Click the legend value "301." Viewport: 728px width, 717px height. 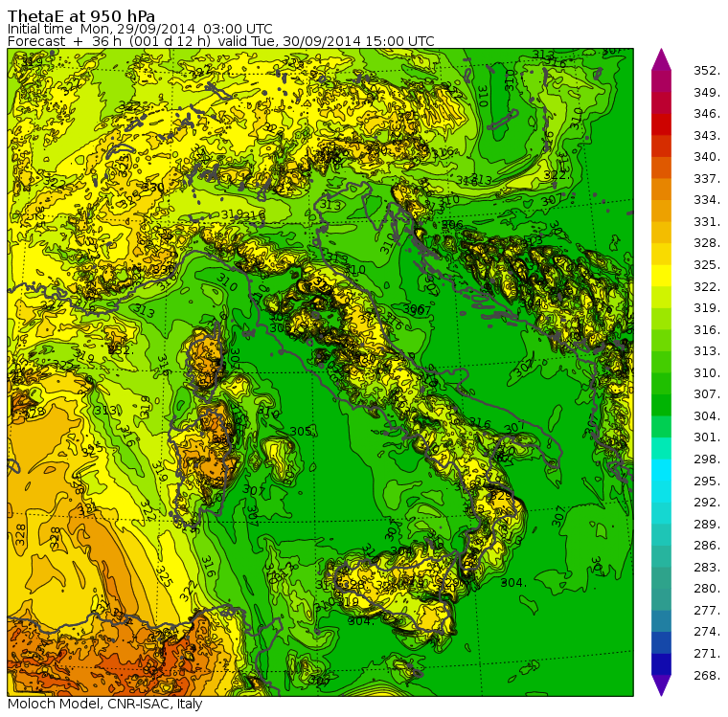pos(707,437)
